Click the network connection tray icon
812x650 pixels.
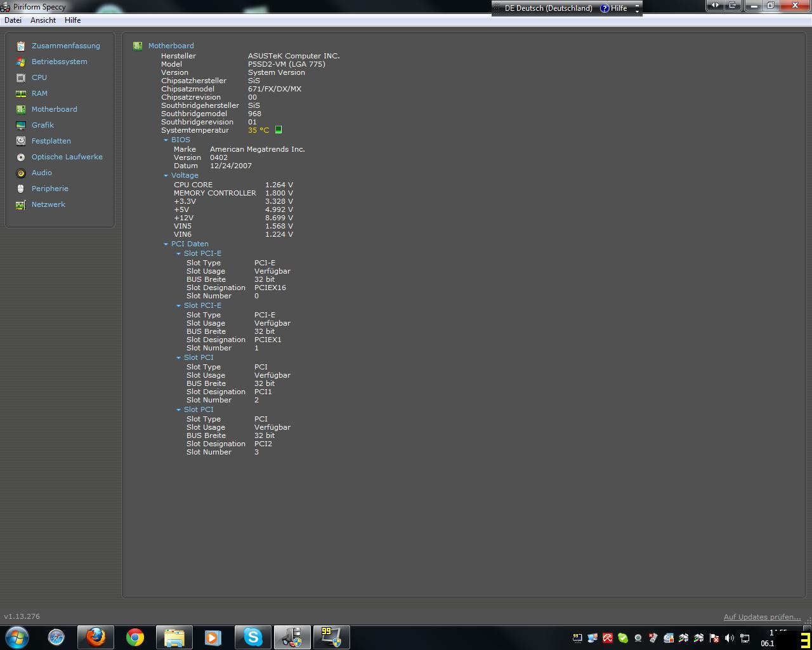click(x=745, y=638)
